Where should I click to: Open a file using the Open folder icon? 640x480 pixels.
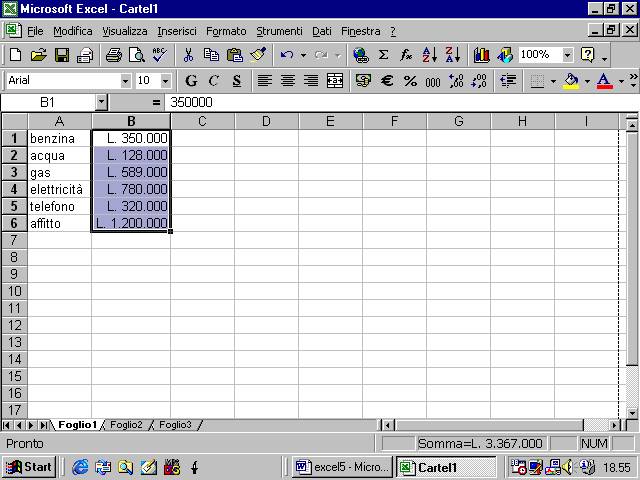(38, 55)
